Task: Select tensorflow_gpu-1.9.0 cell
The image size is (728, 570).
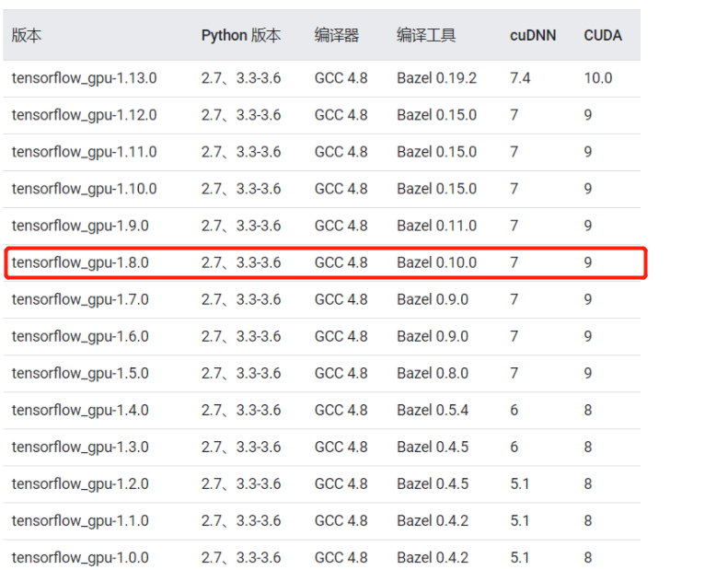Action: 80,226
